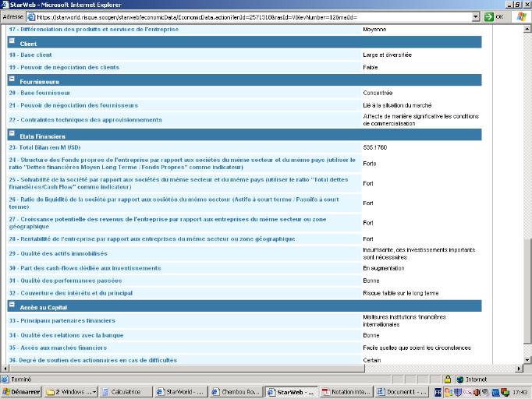Click vertical scrollbar down arrow
The width and height of the screenshot is (532, 399).
(527, 360)
